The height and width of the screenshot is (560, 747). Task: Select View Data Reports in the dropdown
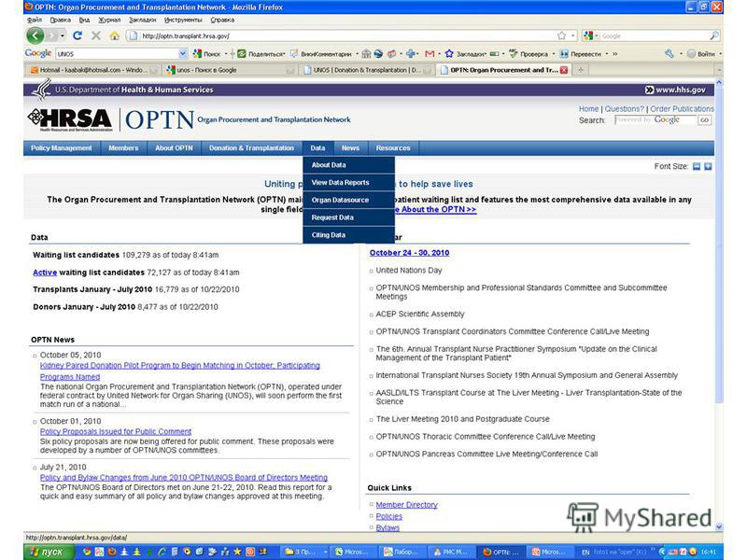click(x=348, y=182)
